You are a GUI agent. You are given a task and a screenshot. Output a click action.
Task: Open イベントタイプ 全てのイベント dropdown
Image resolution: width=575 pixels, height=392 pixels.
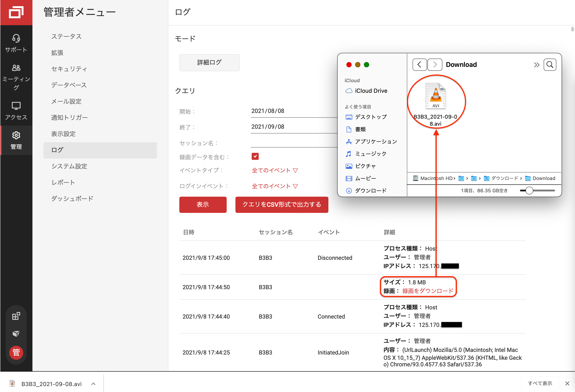pos(275,170)
